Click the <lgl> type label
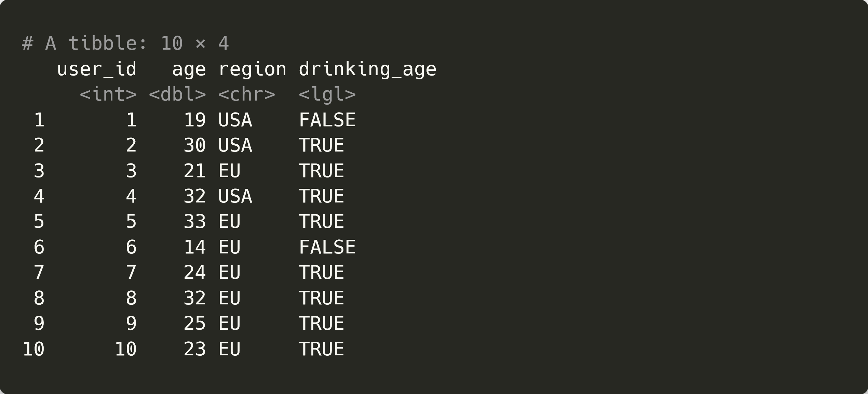 pyautogui.click(x=327, y=94)
